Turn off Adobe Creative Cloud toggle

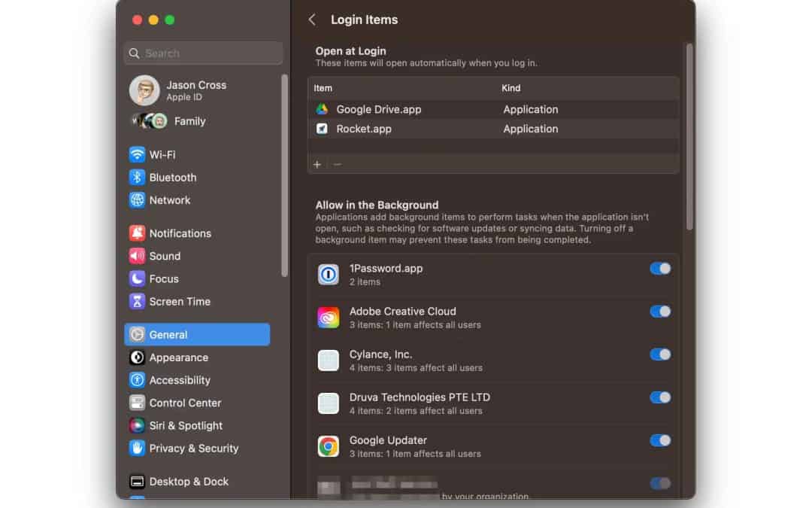pyautogui.click(x=659, y=312)
